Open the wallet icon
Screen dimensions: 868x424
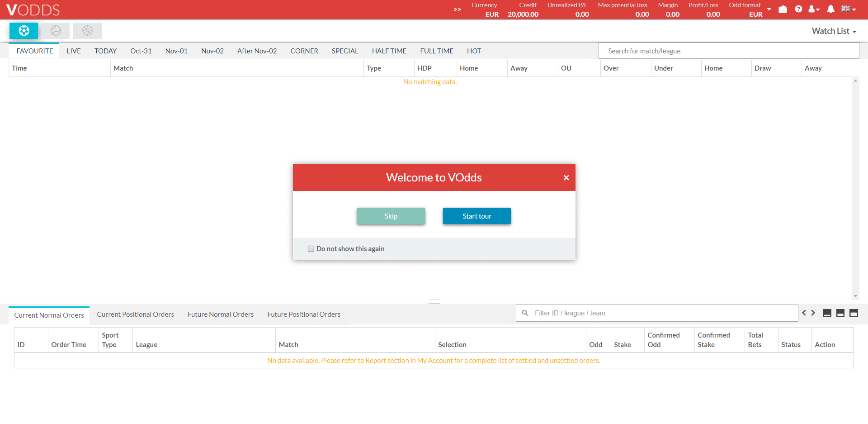coord(783,9)
